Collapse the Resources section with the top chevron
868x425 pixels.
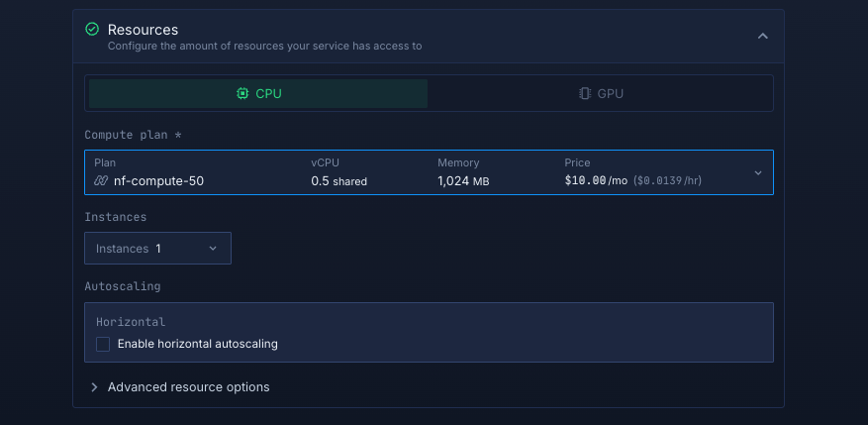click(x=762, y=37)
